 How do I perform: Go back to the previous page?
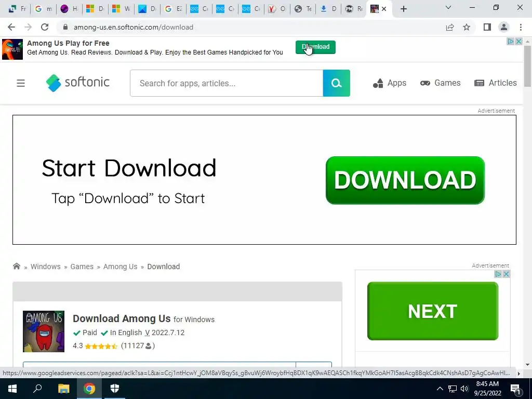coord(11,27)
